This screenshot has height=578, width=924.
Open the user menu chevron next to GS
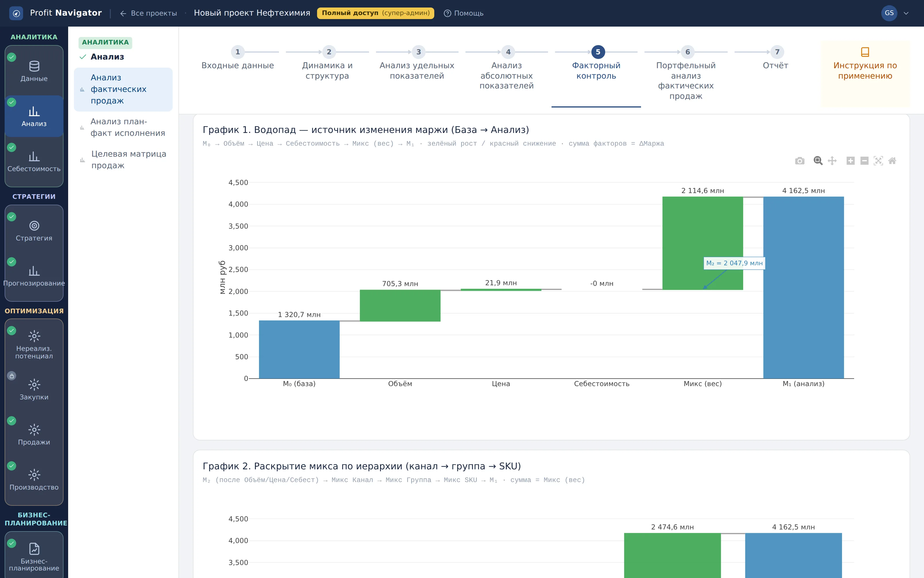[x=906, y=13]
